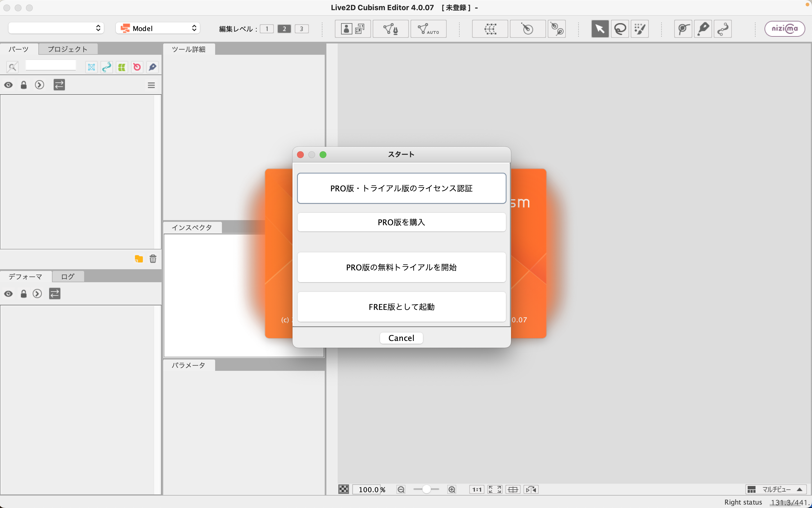This screenshot has height=508, width=812.
Task: Pick the brush selection tool
Action: pos(639,29)
